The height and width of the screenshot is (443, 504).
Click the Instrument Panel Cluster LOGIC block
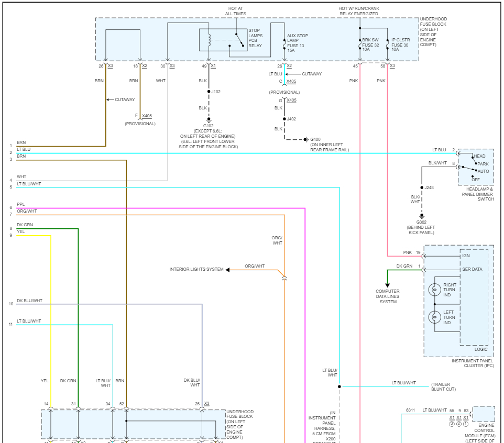[x=474, y=298]
